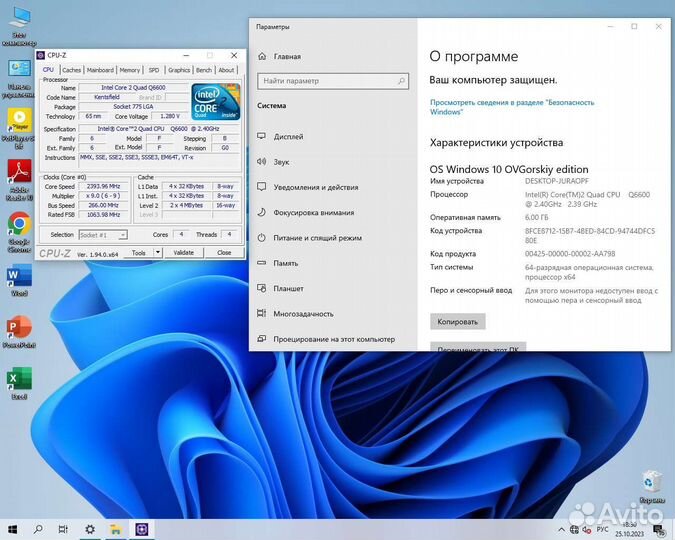Click product code 00425-00000-00002-AA798

570,254
